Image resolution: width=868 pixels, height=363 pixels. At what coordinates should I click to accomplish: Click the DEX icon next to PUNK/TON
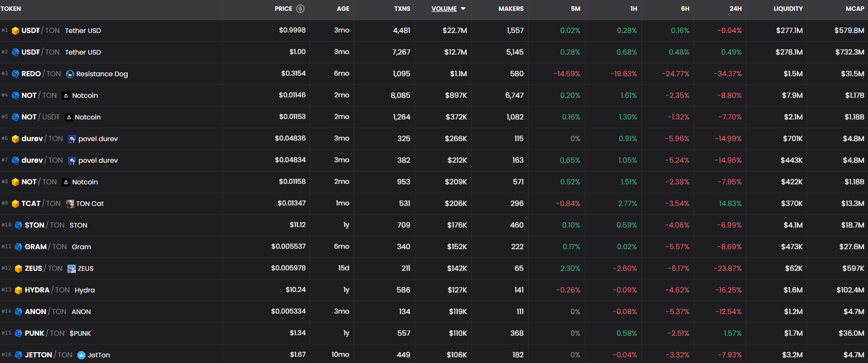tap(19, 334)
